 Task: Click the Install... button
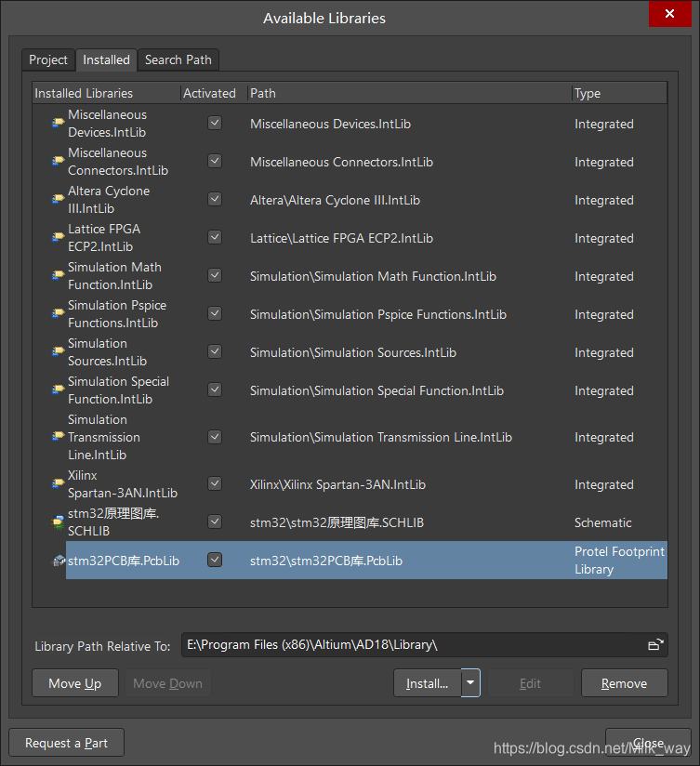tap(428, 683)
